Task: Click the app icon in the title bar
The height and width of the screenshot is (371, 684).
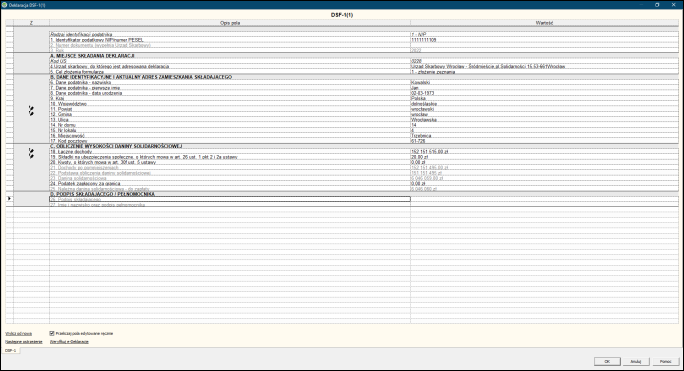Action: tap(4, 5)
